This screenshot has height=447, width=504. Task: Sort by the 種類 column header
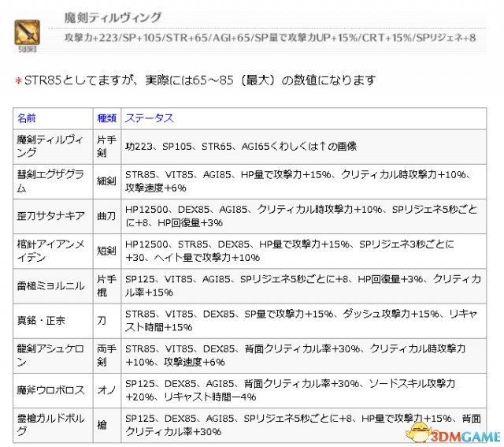[107, 118]
